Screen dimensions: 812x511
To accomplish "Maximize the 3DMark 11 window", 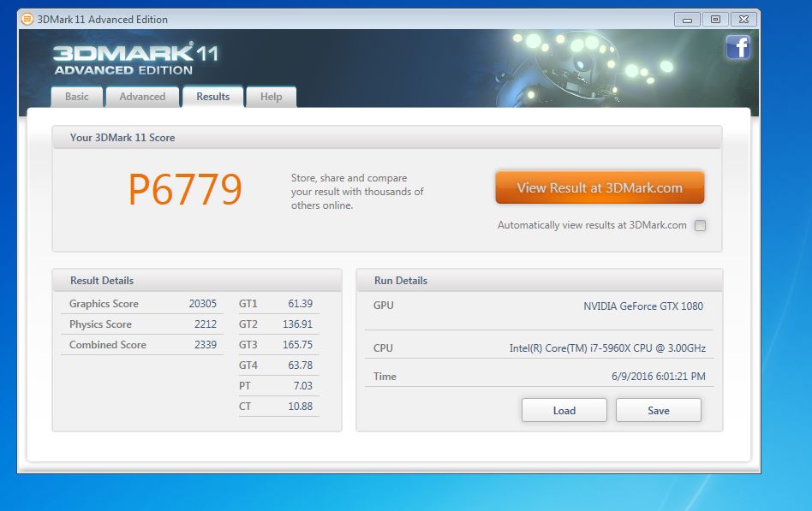I will tap(715, 20).
